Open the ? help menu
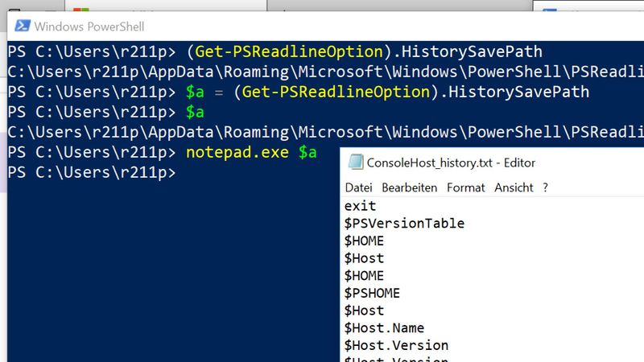Viewport: 644px width, 362px height. [x=545, y=187]
